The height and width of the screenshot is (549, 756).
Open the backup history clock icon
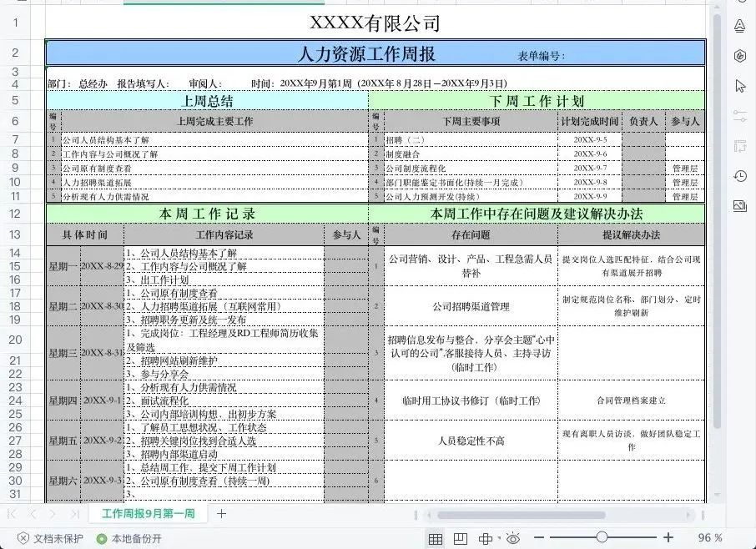tap(739, 176)
